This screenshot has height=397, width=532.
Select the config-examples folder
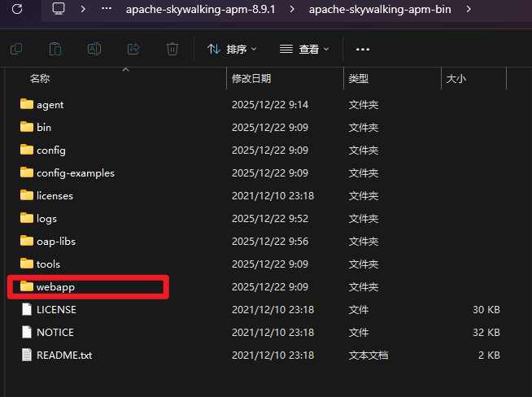75,172
